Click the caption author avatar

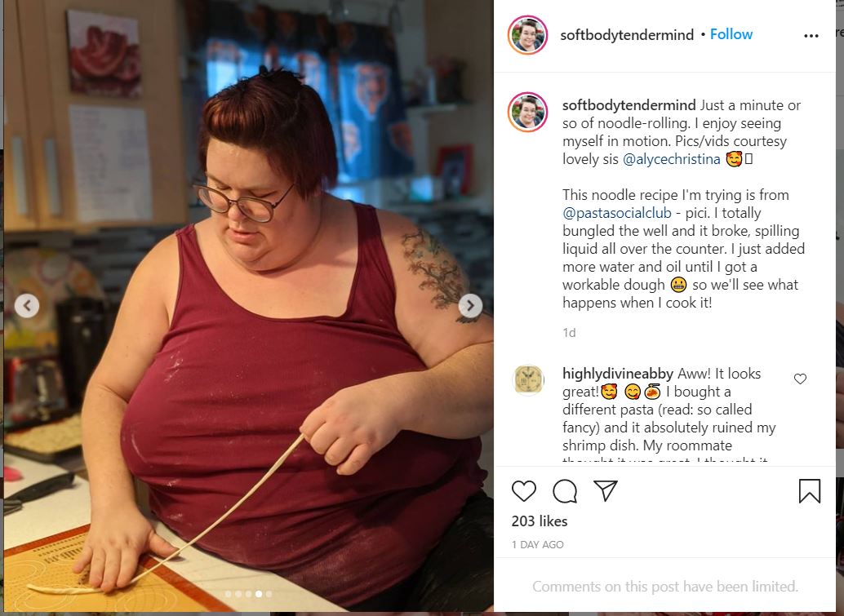(527, 112)
